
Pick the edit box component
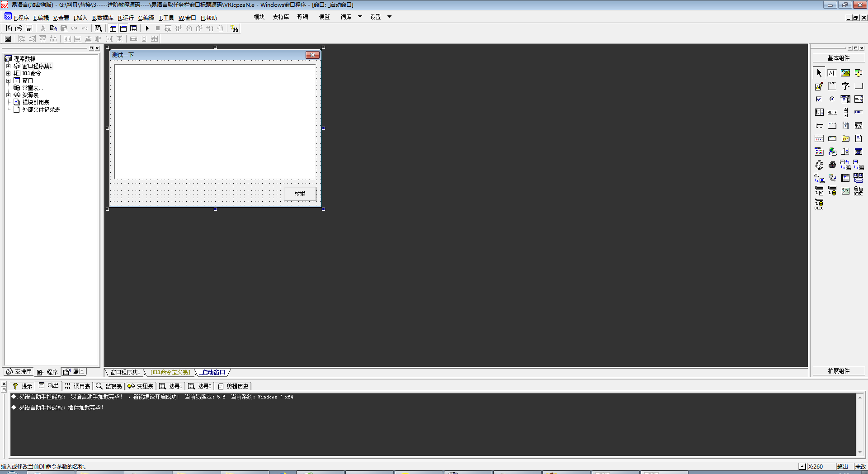(832, 73)
